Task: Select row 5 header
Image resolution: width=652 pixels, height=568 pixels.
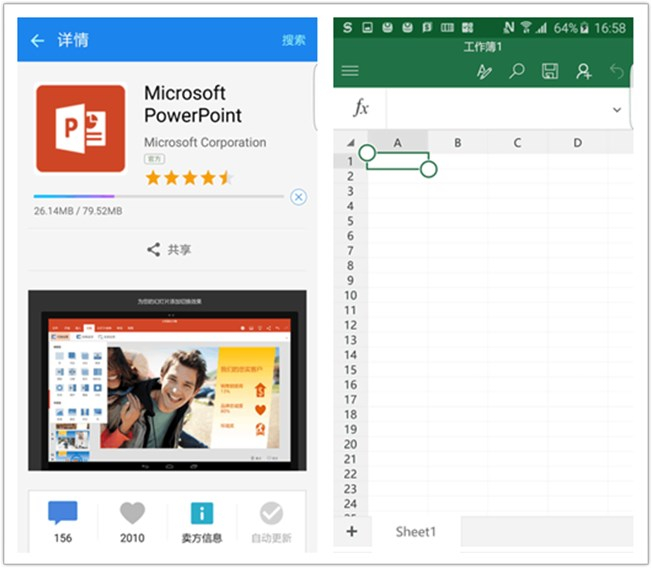Action: pyautogui.click(x=351, y=221)
